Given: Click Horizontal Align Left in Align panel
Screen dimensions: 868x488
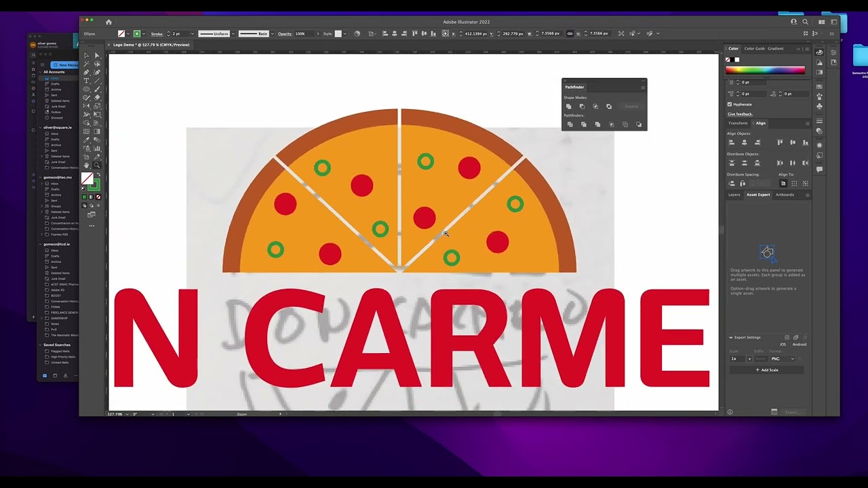Looking at the screenshot, I should click(732, 142).
